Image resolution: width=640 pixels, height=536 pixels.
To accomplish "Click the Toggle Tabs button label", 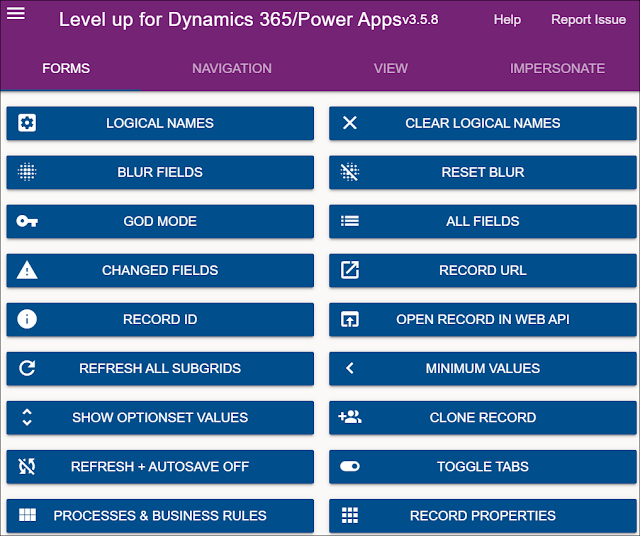I will tap(482, 466).
